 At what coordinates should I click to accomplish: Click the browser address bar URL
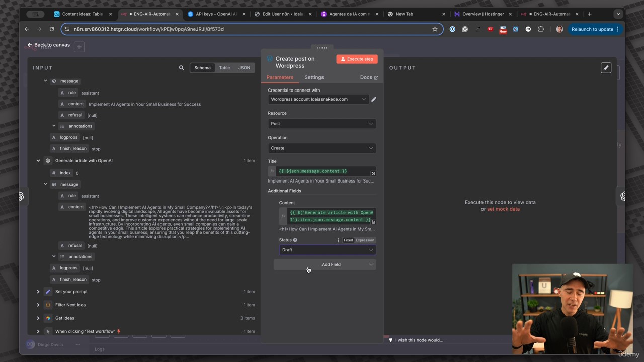coord(149,29)
